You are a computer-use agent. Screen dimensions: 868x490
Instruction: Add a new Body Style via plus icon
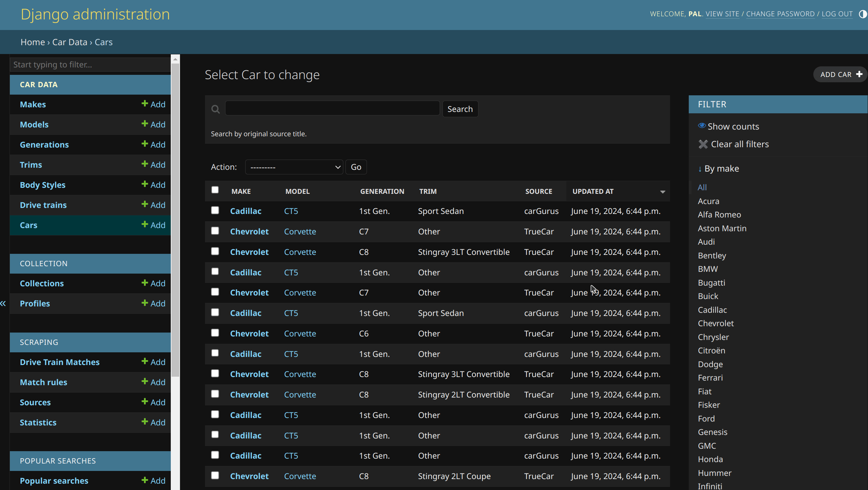tap(145, 184)
